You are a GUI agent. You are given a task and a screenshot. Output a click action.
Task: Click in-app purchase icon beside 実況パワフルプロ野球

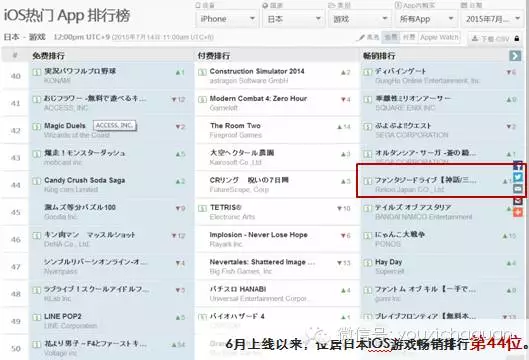[36, 72]
